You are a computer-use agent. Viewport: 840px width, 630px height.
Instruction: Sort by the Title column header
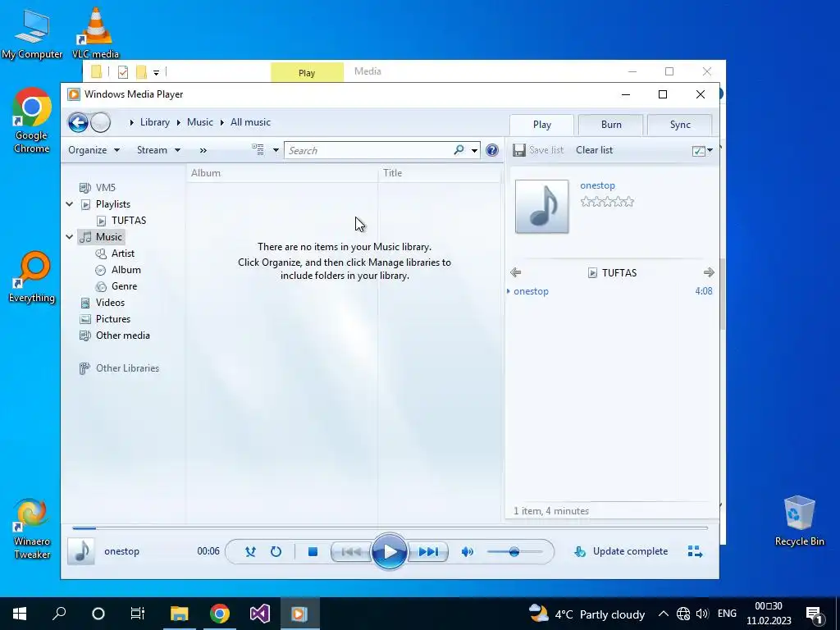[x=440, y=173]
